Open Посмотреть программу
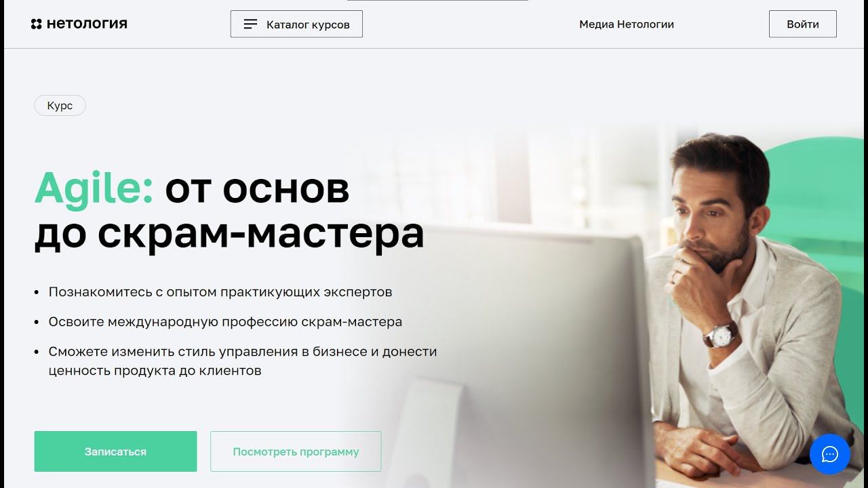Viewport: 868px width, 488px height. point(296,451)
